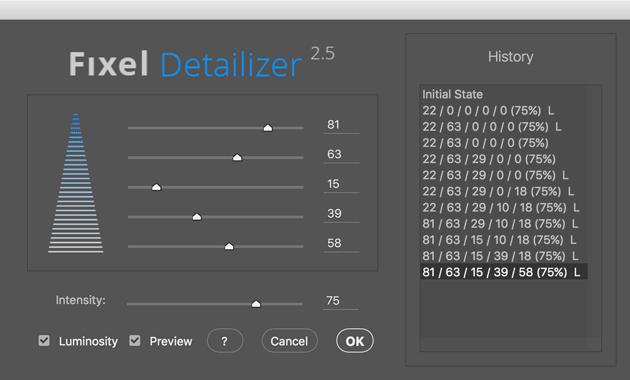Select Initial State in History list
The width and height of the screenshot is (630, 380).
point(504,94)
